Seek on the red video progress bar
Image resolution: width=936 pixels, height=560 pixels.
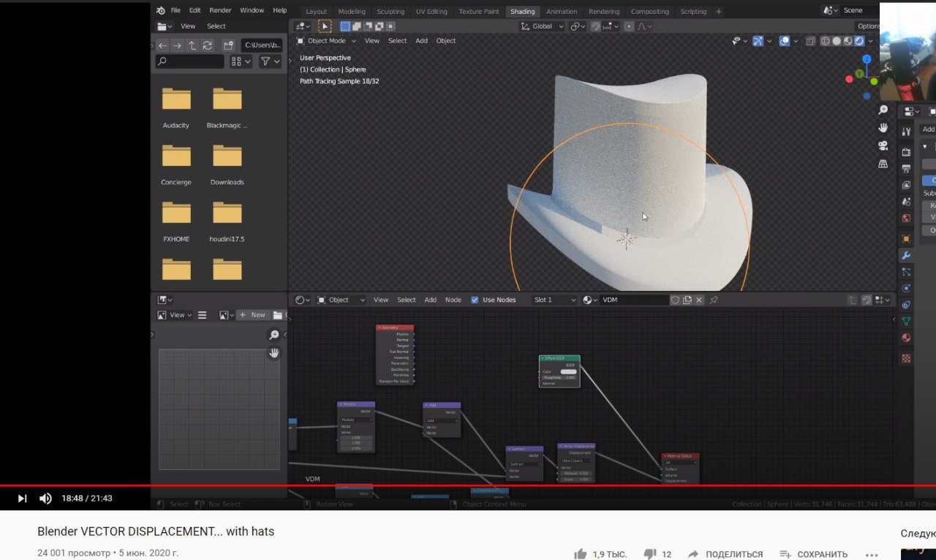point(468,485)
